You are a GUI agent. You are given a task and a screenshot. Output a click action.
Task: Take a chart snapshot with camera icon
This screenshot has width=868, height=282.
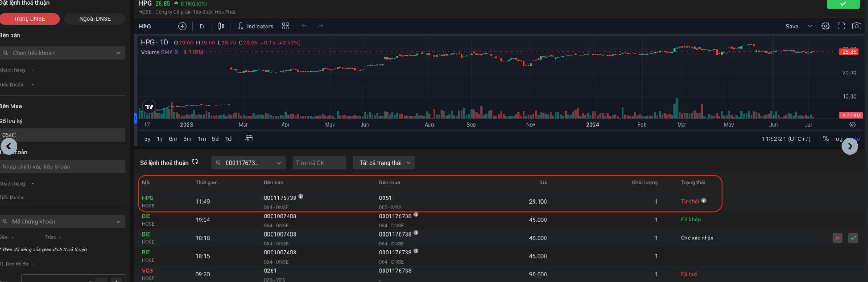click(x=857, y=26)
